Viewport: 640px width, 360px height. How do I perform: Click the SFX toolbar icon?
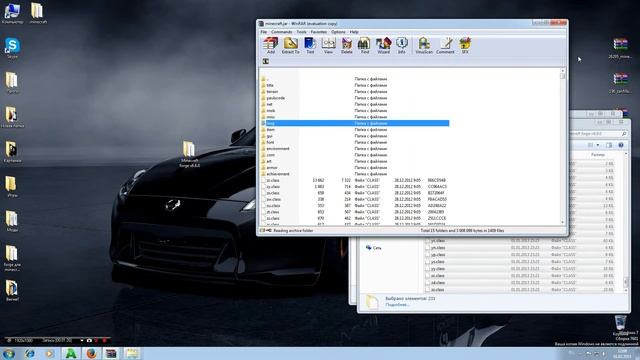[465, 45]
